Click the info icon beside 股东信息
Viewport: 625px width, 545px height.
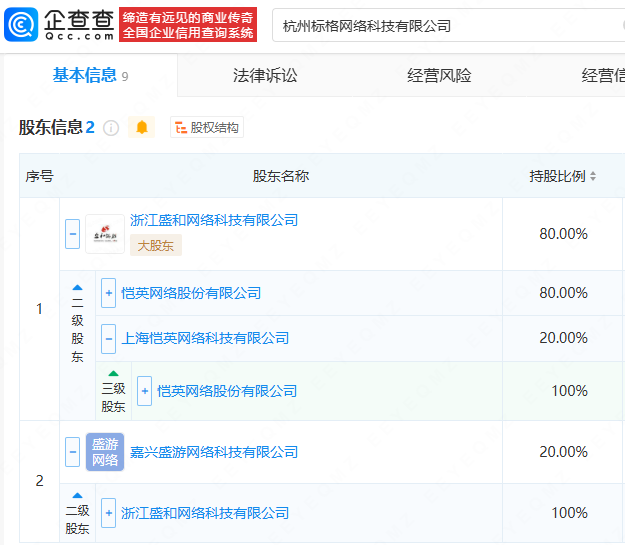coord(111,128)
